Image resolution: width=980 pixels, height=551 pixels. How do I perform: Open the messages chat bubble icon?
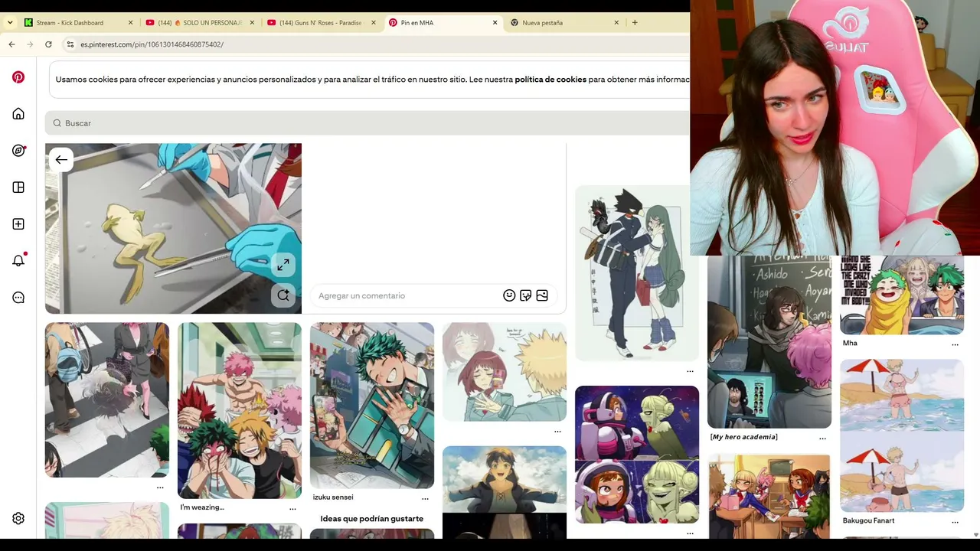(18, 298)
